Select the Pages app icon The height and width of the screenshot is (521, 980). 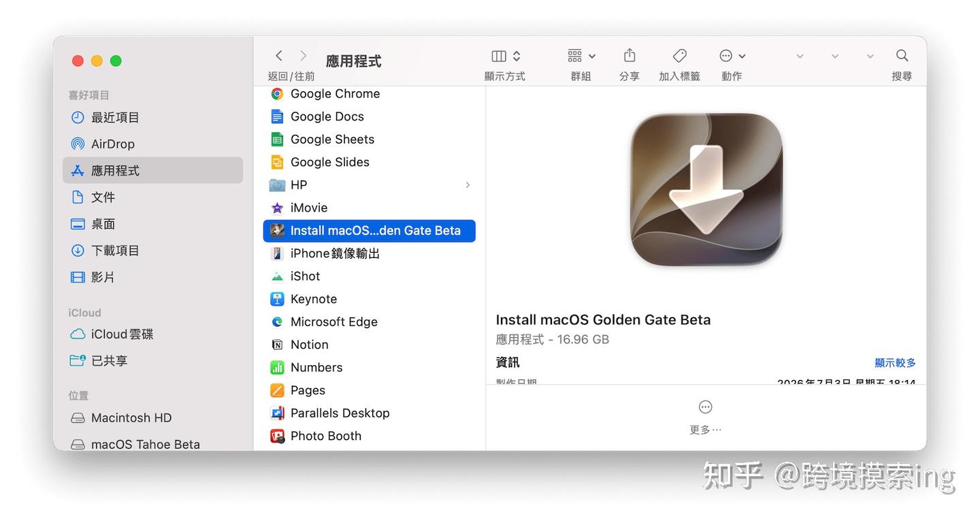click(x=277, y=390)
